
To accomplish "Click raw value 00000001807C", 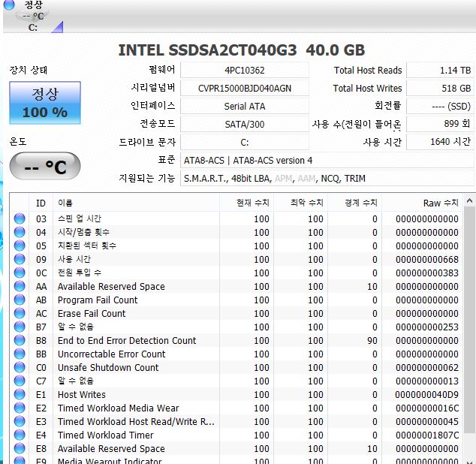I will (x=427, y=435).
